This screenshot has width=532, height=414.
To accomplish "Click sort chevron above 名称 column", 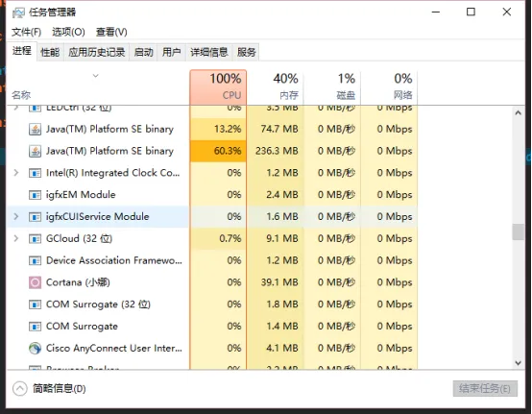I will (x=96, y=75).
